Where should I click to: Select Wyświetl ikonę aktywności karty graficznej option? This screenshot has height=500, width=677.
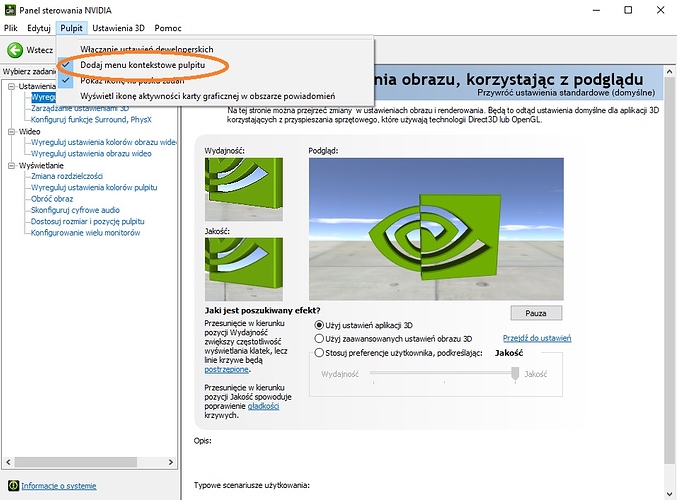215,96
